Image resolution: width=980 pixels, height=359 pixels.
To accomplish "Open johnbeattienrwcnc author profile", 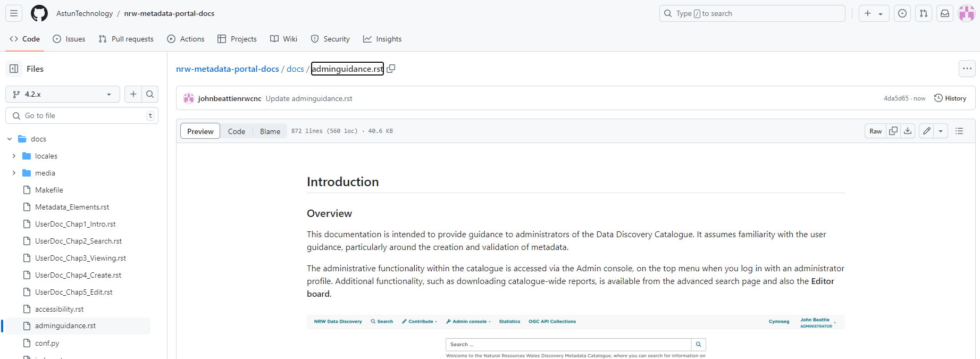I will 230,98.
